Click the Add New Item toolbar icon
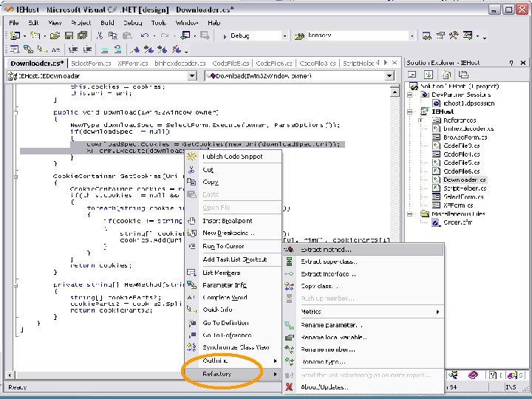The height and width of the screenshot is (399, 532). 35,35
